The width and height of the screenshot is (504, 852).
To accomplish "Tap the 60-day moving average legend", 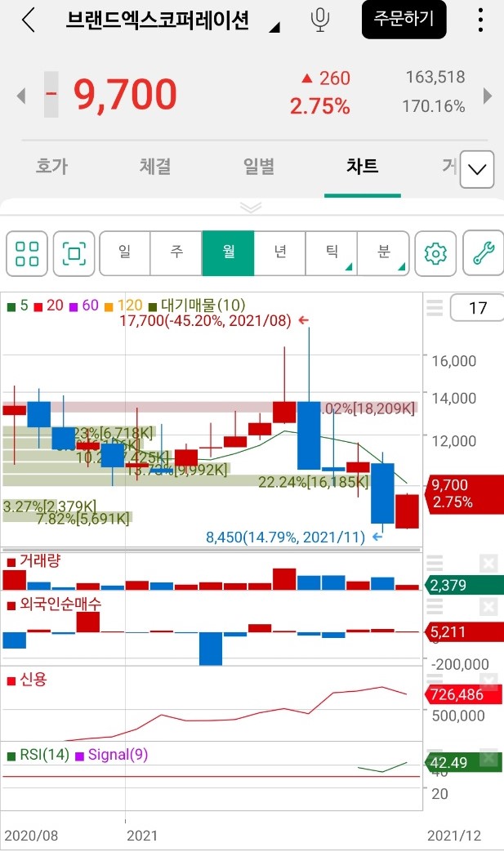I will 84,306.
